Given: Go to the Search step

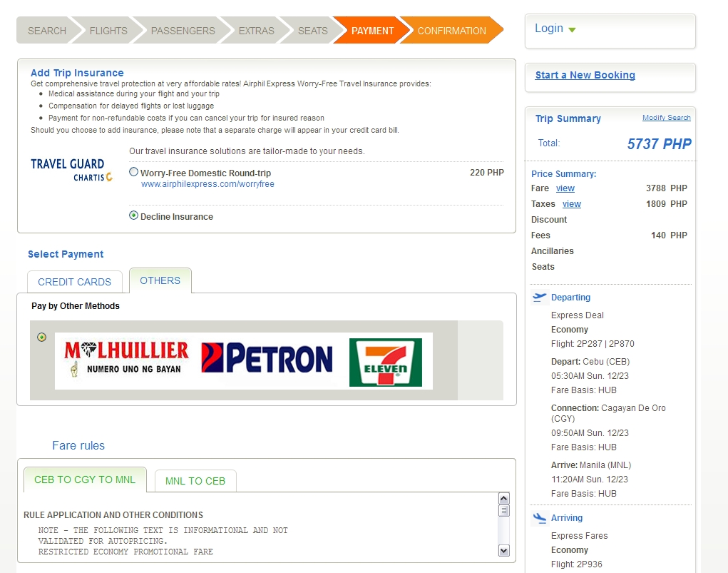Looking at the screenshot, I should coord(47,31).
